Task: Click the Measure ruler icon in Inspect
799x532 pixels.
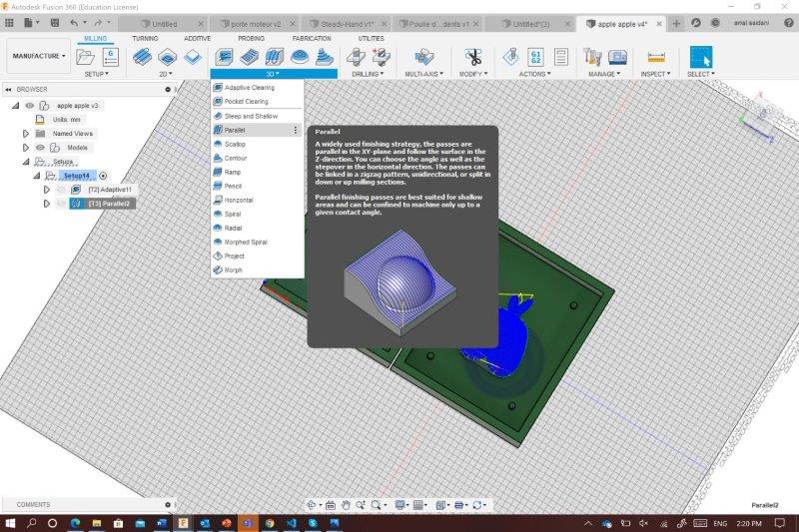Action: tap(656, 57)
